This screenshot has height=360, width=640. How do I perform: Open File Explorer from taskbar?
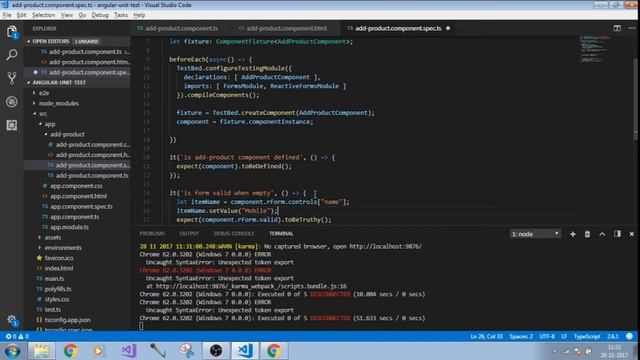(x=41, y=351)
